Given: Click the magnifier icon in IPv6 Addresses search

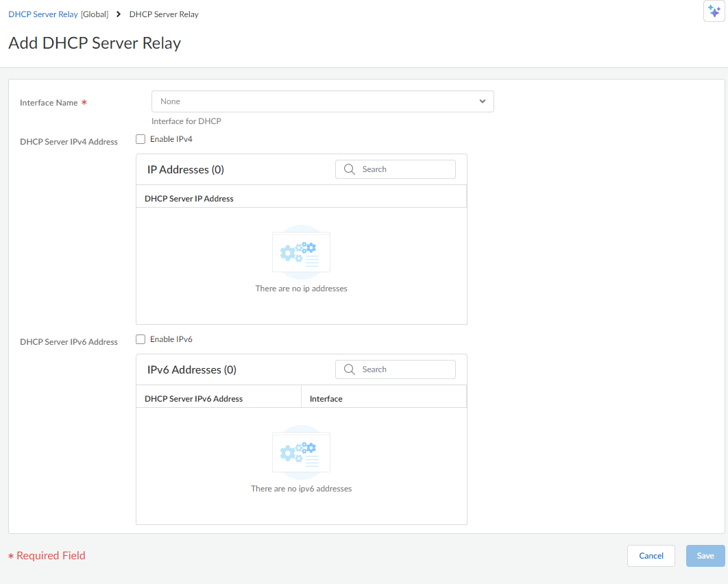Looking at the screenshot, I should click(x=349, y=369).
